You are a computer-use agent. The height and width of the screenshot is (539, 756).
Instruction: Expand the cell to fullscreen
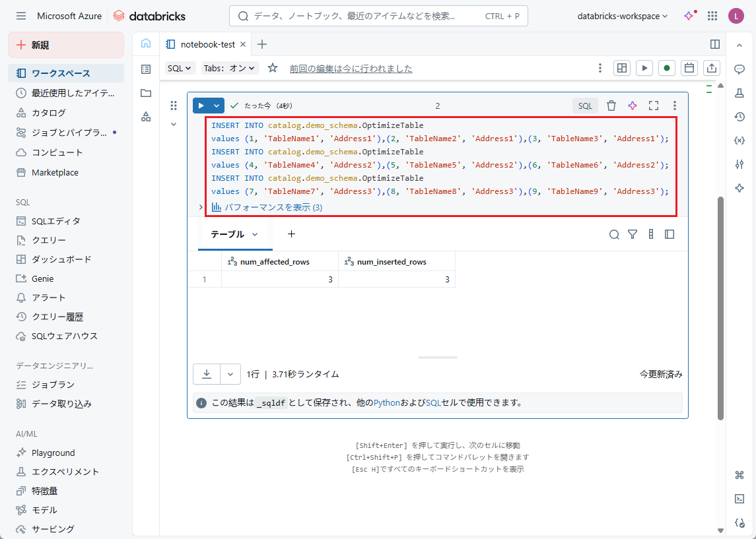pos(654,106)
